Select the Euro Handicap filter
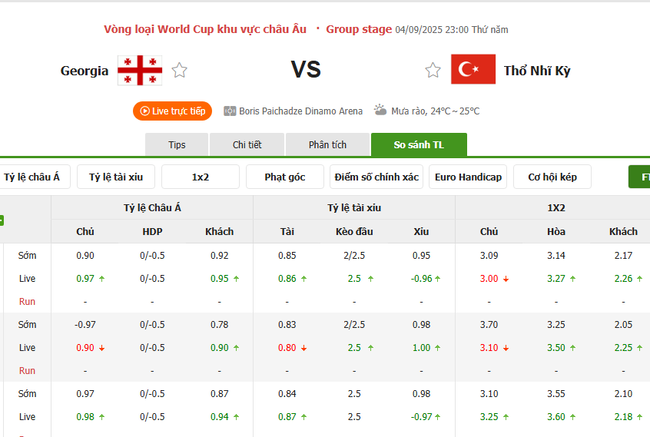 point(468,177)
